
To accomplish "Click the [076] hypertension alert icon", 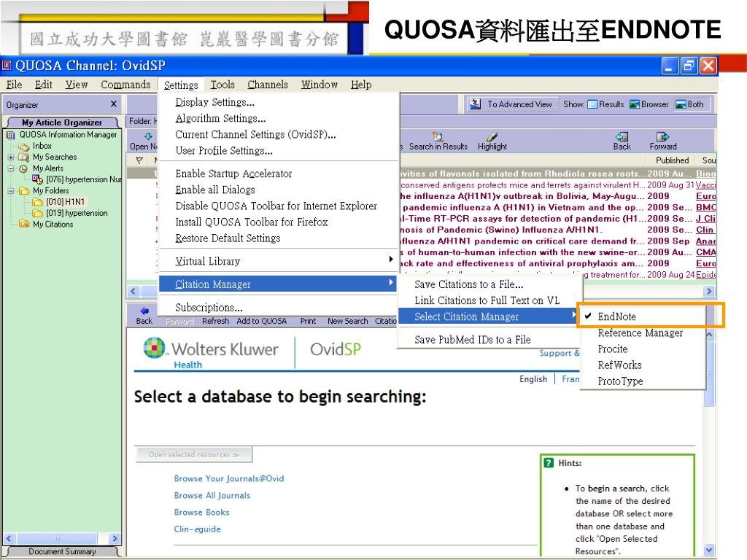I will (x=37, y=179).
